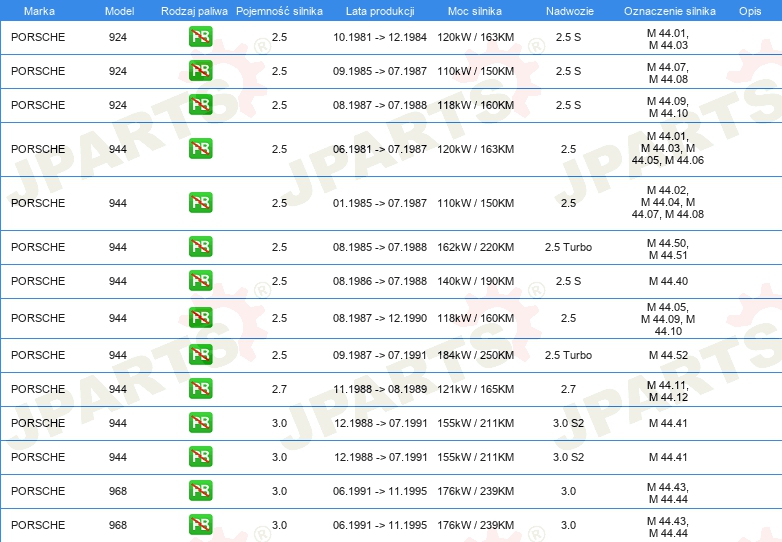Click the M 44.40 engine code cell

click(668, 281)
